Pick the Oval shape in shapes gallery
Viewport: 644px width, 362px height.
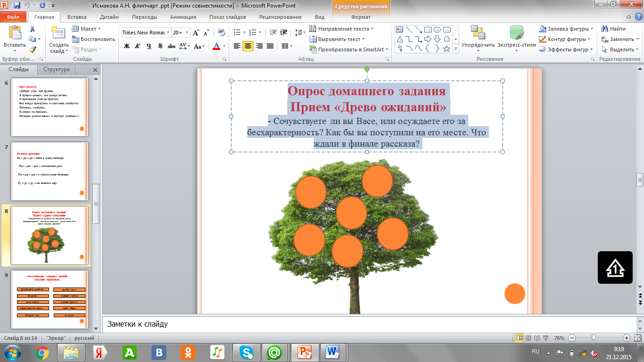[437, 29]
